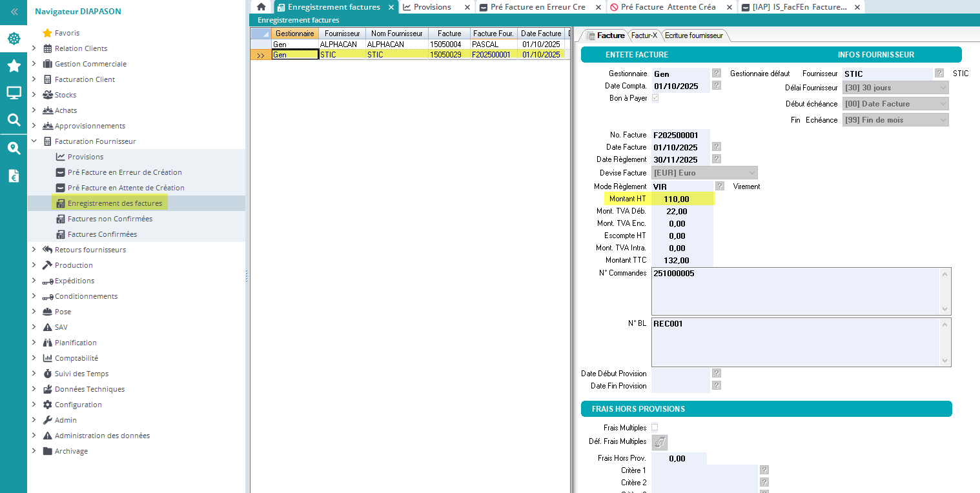
Task: Collapse the sidebar with the double chevron
Action: pos(14,12)
